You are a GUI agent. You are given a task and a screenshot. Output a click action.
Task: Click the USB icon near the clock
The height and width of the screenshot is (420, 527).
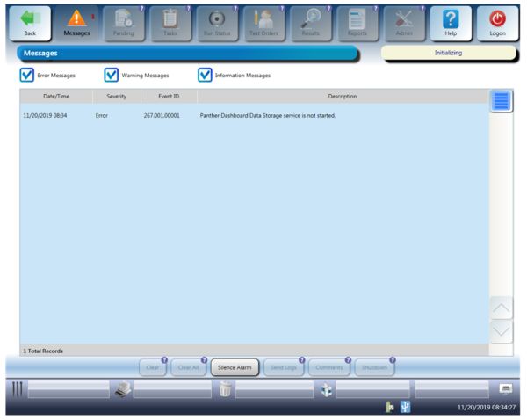pyautogui.click(x=405, y=407)
